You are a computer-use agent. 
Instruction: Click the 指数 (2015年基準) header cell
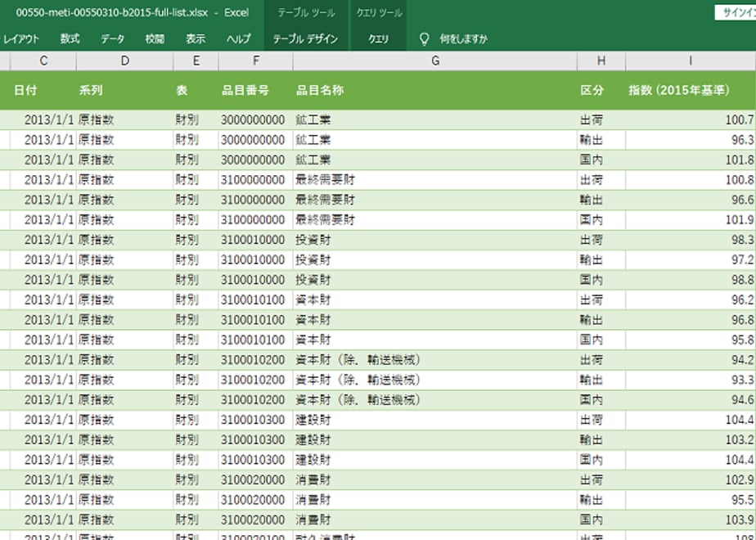[x=691, y=90]
